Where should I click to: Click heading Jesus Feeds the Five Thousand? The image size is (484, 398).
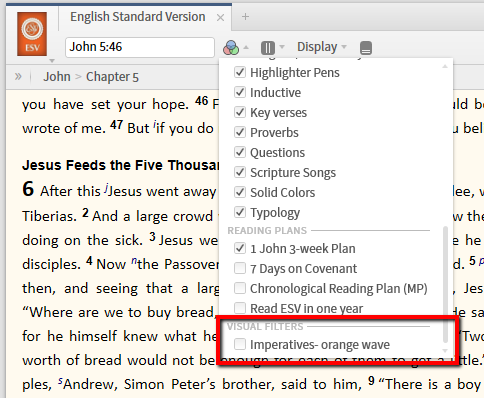(x=120, y=165)
